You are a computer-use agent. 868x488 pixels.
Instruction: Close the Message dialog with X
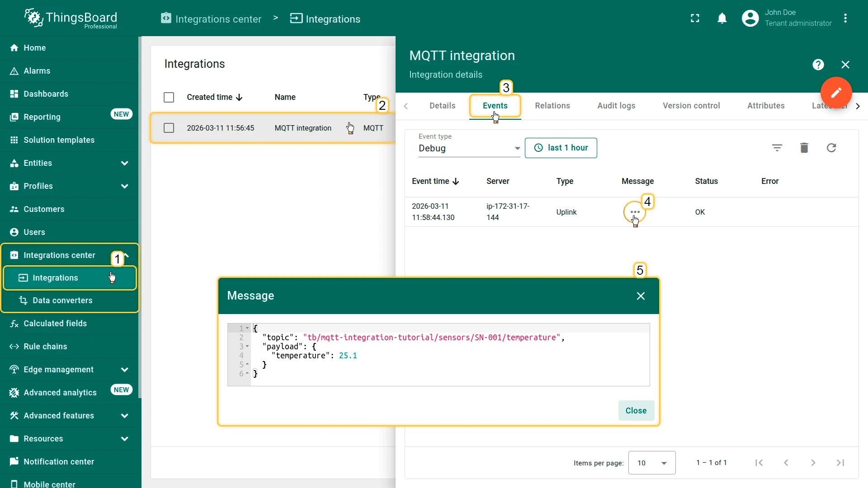(x=641, y=296)
